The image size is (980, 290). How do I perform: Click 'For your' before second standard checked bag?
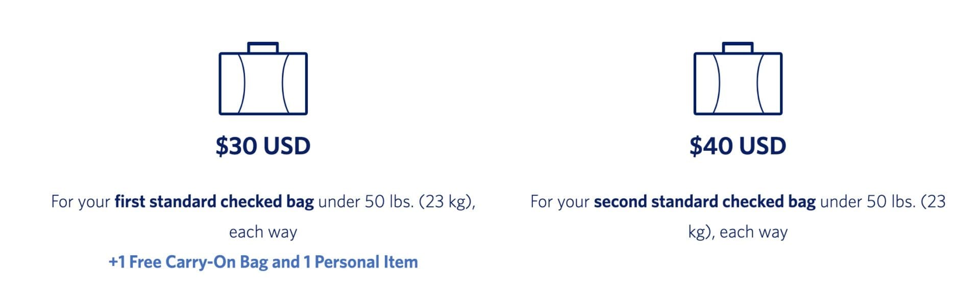click(x=559, y=202)
